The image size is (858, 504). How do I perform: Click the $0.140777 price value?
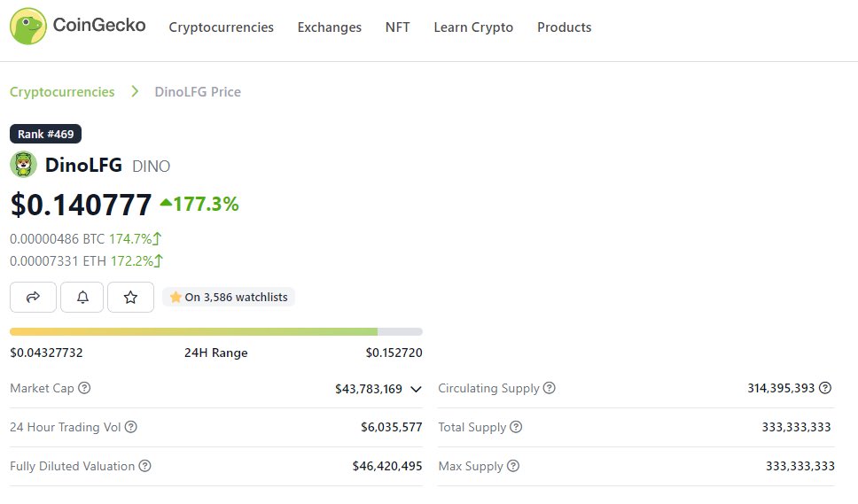tap(81, 205)
